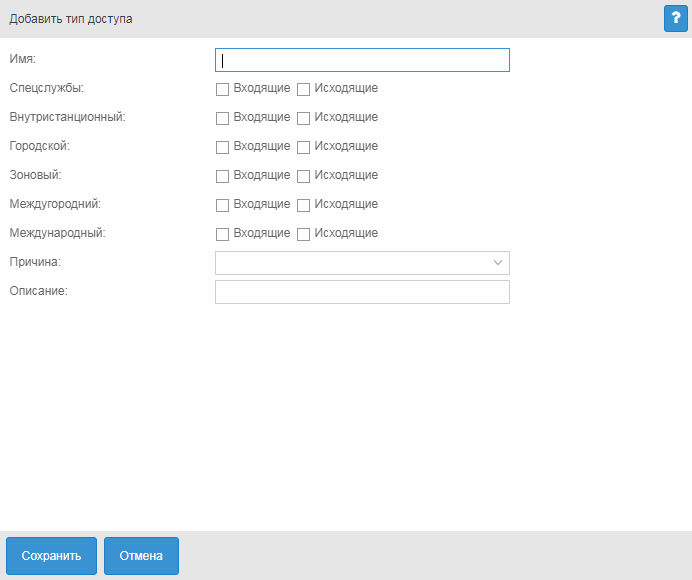Enable Исходящие for Спецслужбы
Screen dimensions: 692x580
(x=304, y=89)
